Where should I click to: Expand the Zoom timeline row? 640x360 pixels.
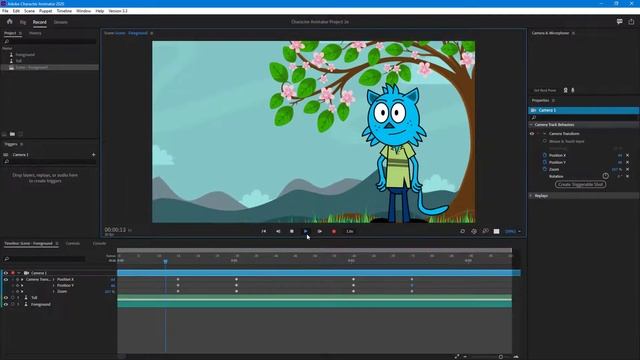53,291
